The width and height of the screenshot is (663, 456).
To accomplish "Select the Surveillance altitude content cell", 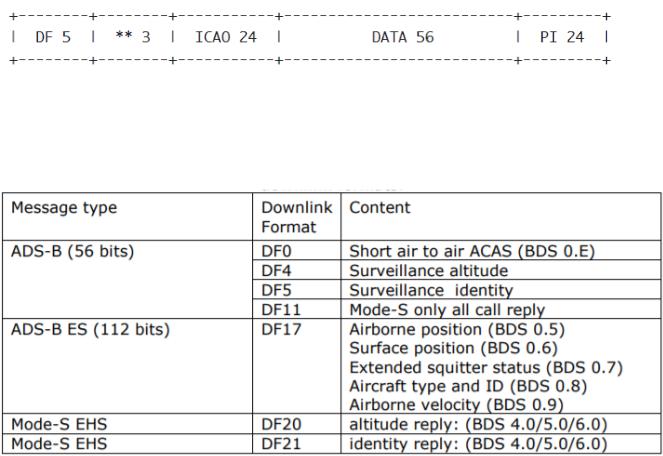I will 501,270.
